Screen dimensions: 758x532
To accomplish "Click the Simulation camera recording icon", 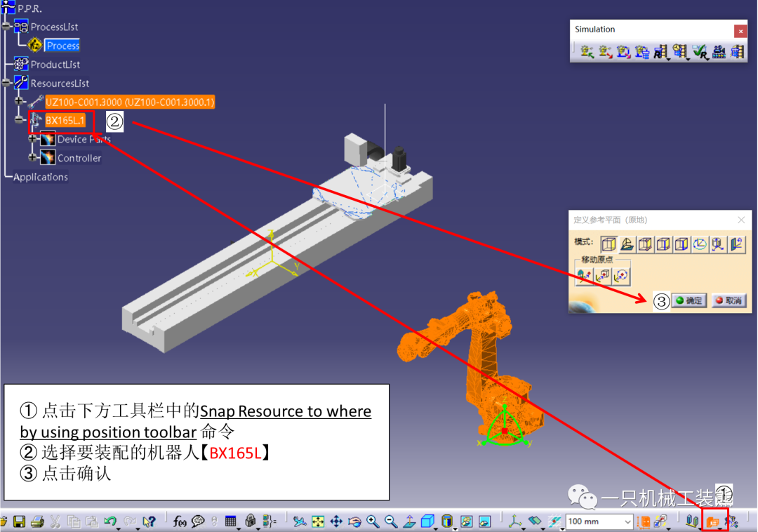I will (x=719, y=52).
